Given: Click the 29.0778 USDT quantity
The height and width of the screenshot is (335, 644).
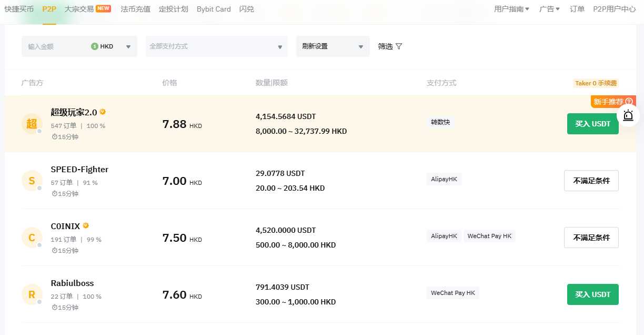Looking at the screenshot, I should pyautogui.click(x=280, y=173).
